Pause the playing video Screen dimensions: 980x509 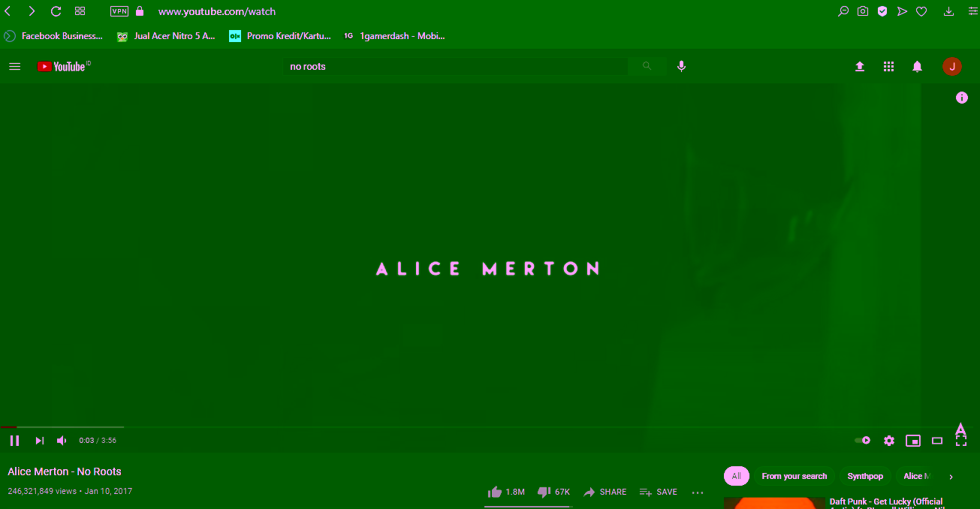click(14, 441)
